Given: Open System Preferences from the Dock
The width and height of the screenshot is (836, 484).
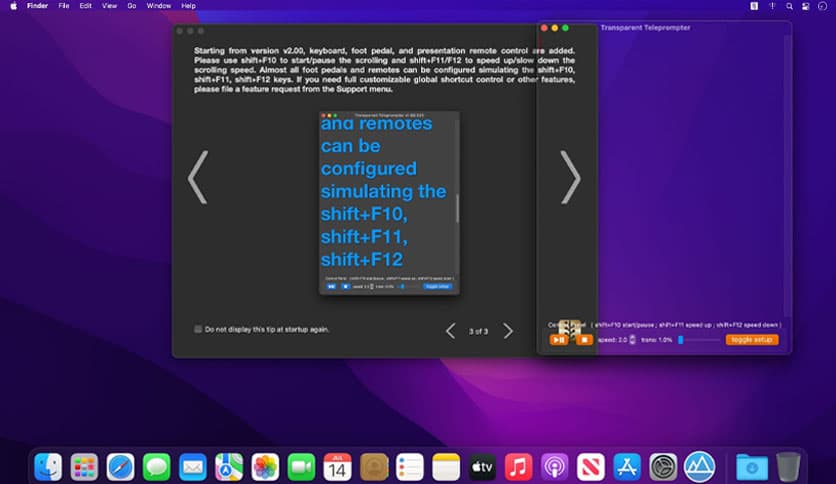Looking at the screenshot, I should coord(663,467).
